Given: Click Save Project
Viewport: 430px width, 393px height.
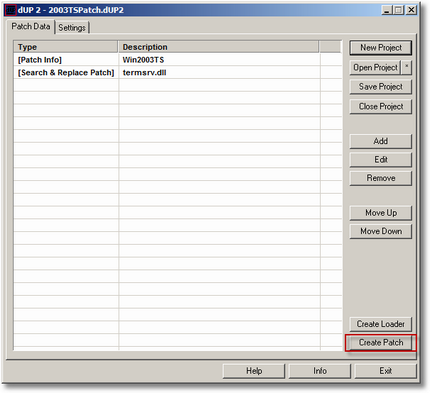Looking at the screenshot, I should 381,87.
